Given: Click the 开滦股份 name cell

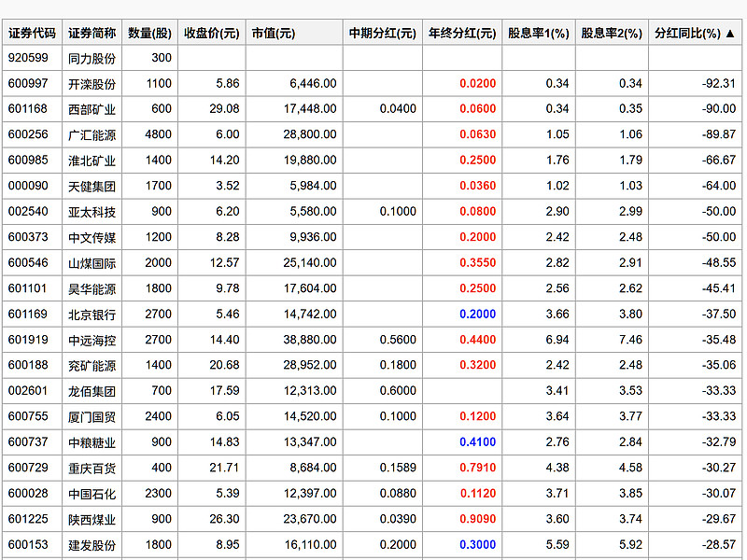Looking at the screenshot, I should [92, 84].
